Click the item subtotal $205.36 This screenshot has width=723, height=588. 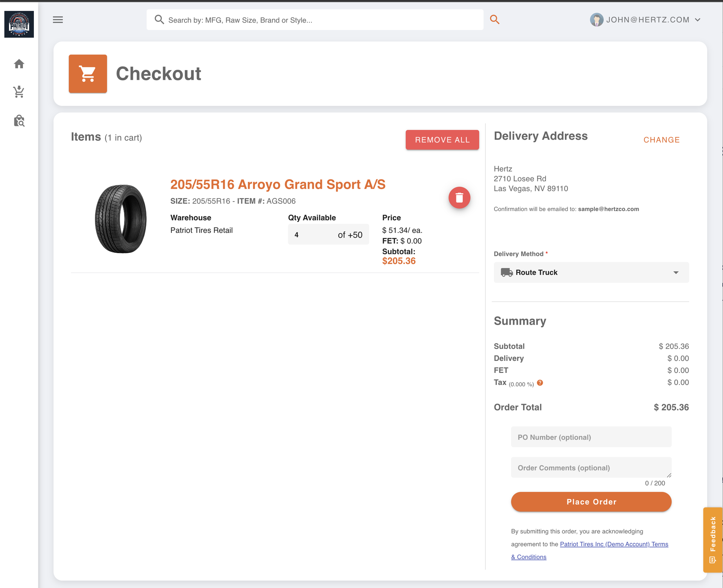point(399,261)
